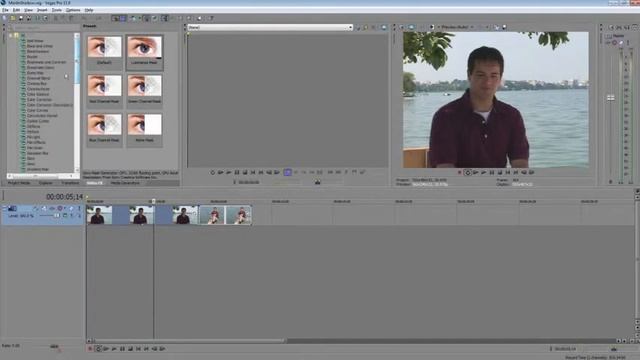
Task: Solo the video track
Action: tap(79, 208)
